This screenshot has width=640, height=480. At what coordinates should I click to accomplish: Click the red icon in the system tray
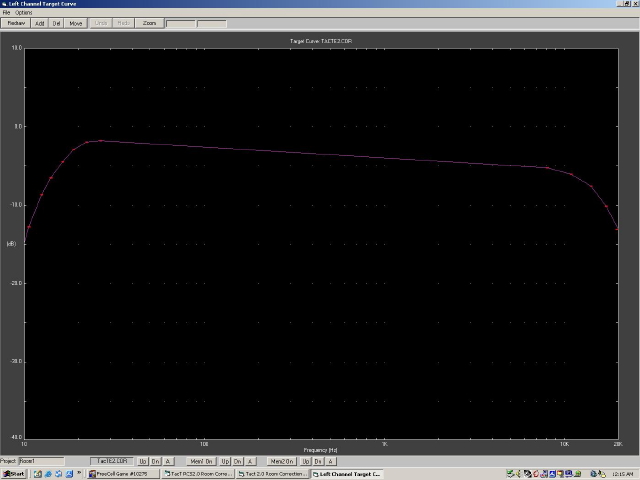536,474
